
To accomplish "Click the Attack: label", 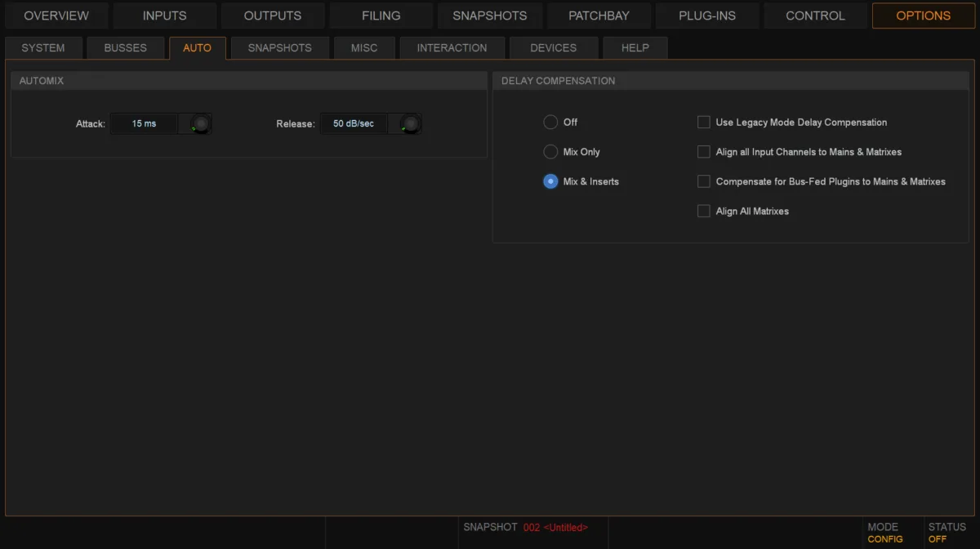I will coord(91,124).
